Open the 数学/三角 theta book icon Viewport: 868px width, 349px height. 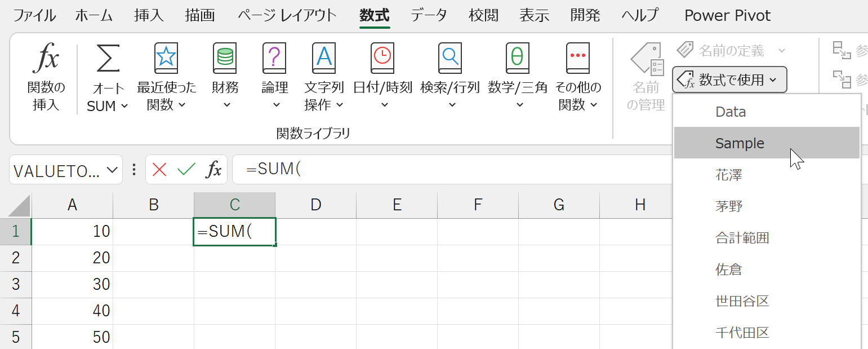pyautogui.click(x=517, y=59)
